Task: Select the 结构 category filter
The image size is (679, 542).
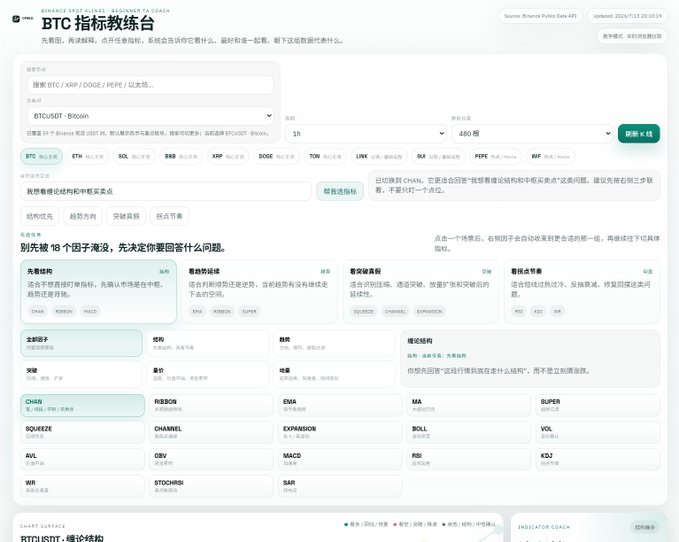Action: [207, 343]
